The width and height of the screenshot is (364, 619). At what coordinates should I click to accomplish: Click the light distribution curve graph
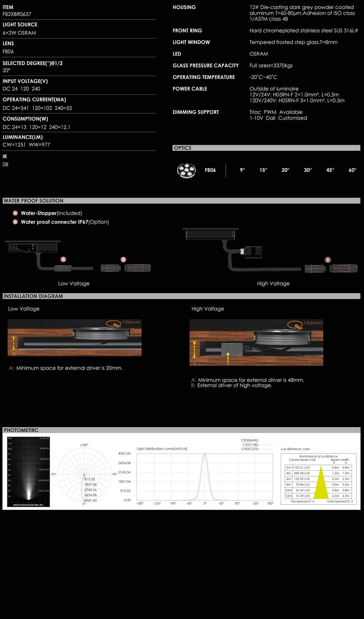tap(205, 477)
